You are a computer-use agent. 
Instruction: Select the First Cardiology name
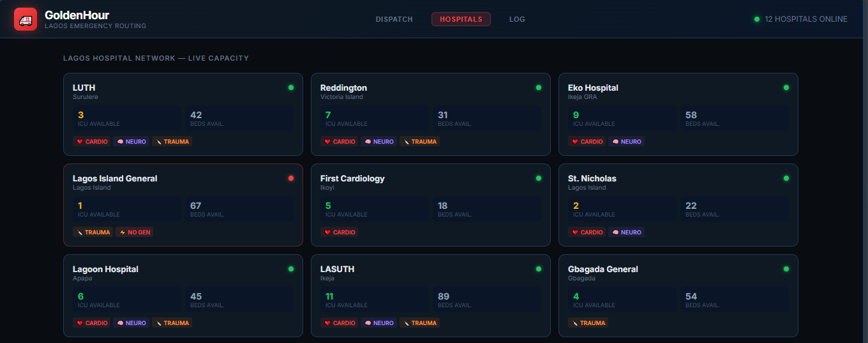pos(352,178)
